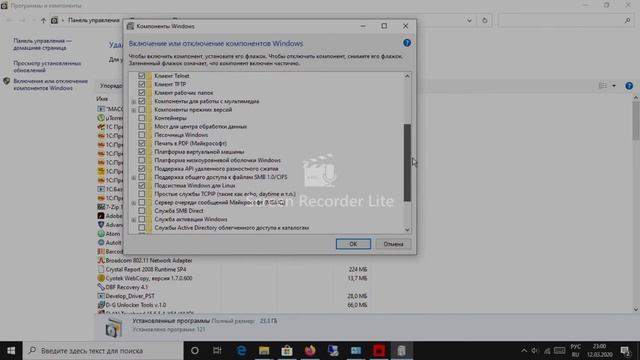The image size is (640, 360).
Task: Expand Сервер очереди сообщений Майкрософт node
Action: pyautogui.click(x=133, y=203)
